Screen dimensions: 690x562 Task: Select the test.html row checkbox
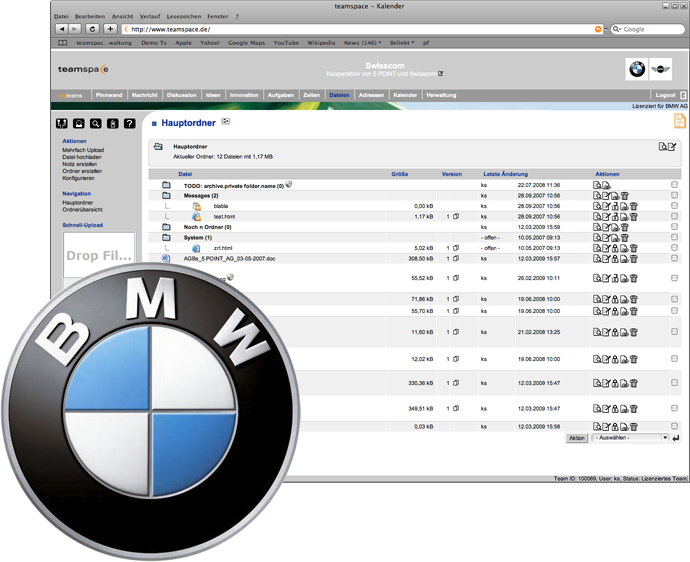[x=674, y=216]
